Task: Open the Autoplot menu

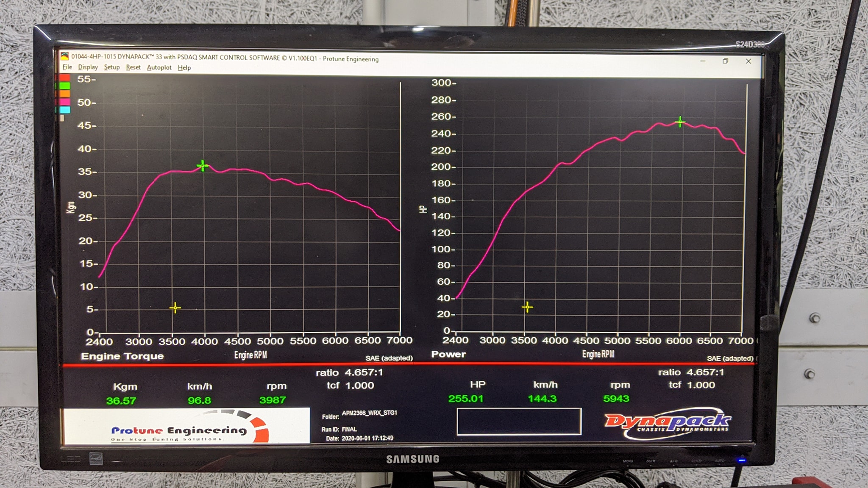Action: tap(159, 67)
